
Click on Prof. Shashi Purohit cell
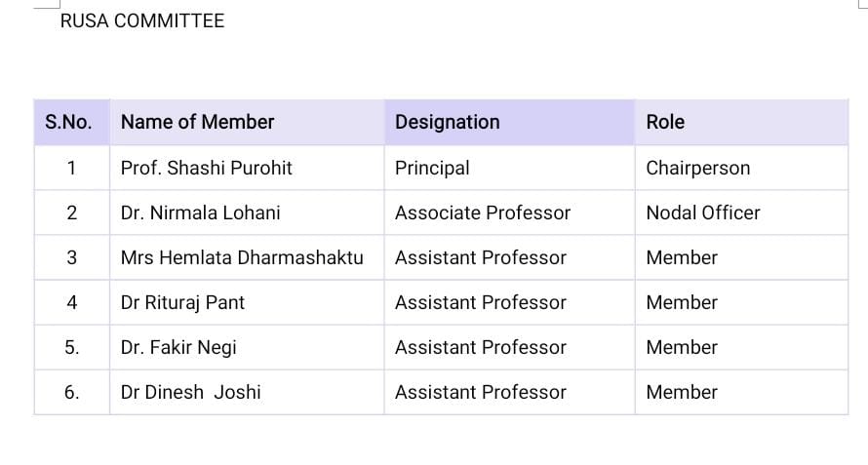click(x=247, y=168)
